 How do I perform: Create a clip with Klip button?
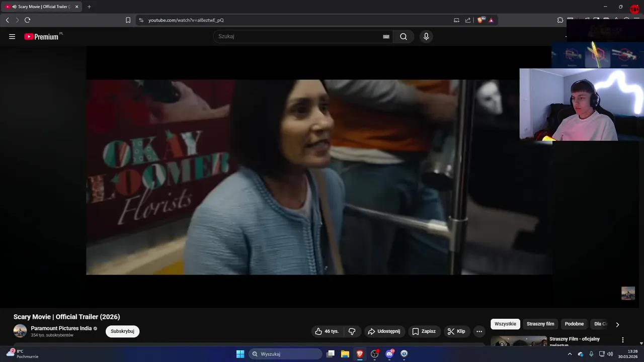(457, 331)
